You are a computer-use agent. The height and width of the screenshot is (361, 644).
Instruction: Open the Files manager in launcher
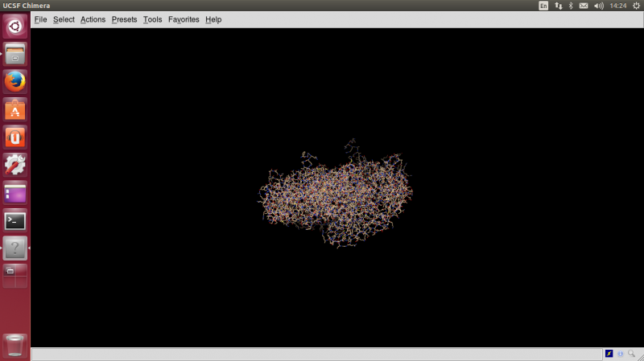pyautogui.click(x=15, y=54)
